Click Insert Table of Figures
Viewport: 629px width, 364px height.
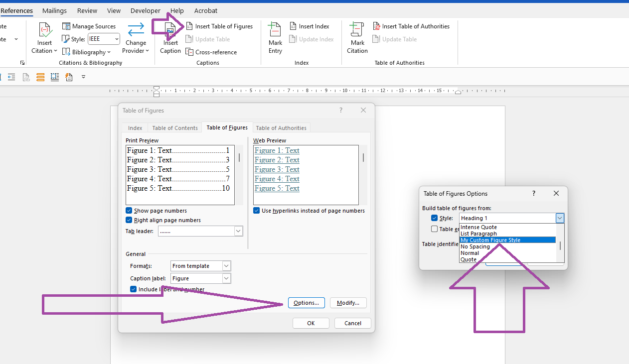click(x=219, y=26)
